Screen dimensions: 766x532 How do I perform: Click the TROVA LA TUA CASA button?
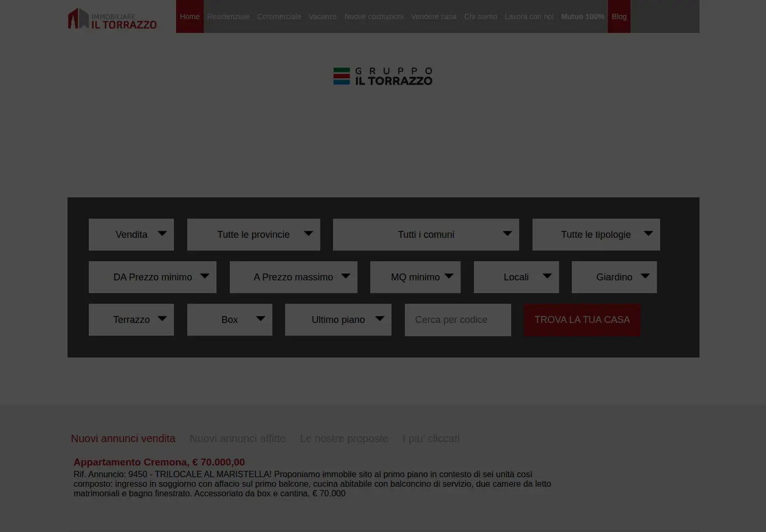click(582, 320)
